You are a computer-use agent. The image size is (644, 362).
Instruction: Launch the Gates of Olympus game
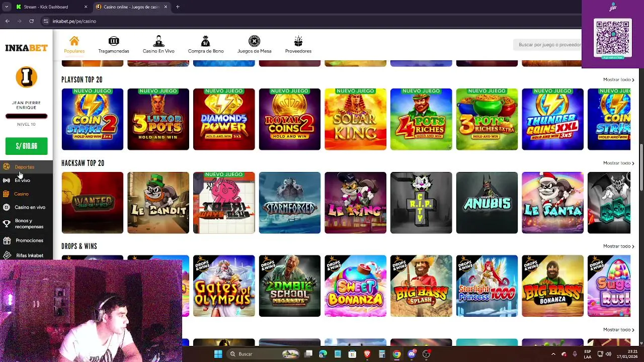point(224,286)
